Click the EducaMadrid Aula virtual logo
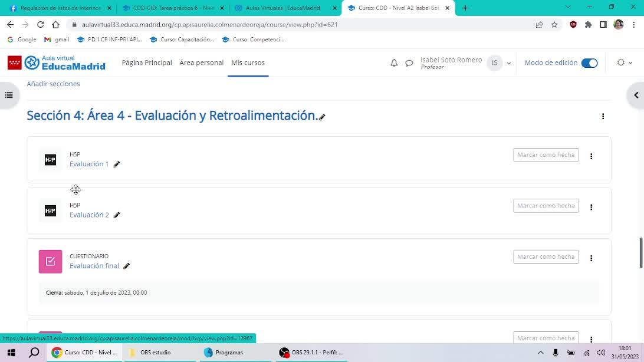Viewport: 644px width, 362px height. click(x=57, y=63)
